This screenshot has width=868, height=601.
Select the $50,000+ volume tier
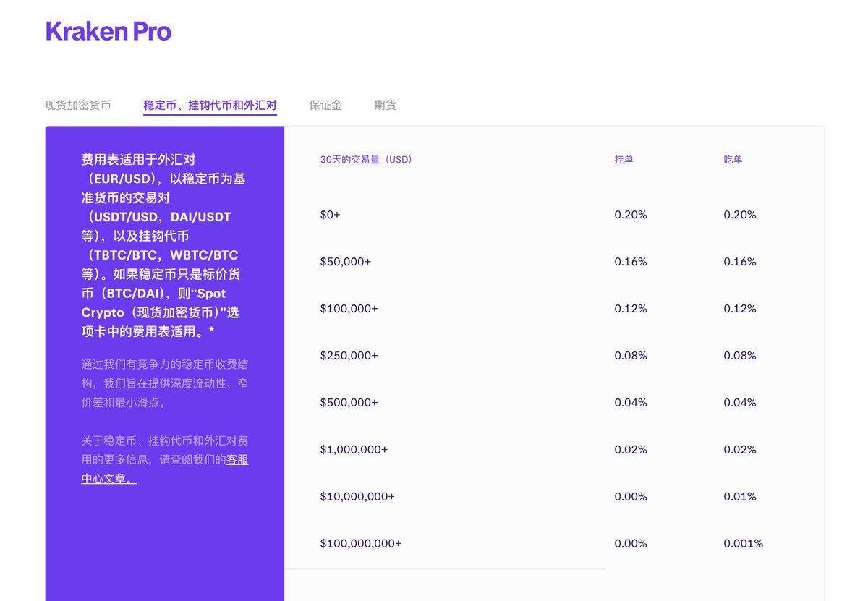(346, 262)
